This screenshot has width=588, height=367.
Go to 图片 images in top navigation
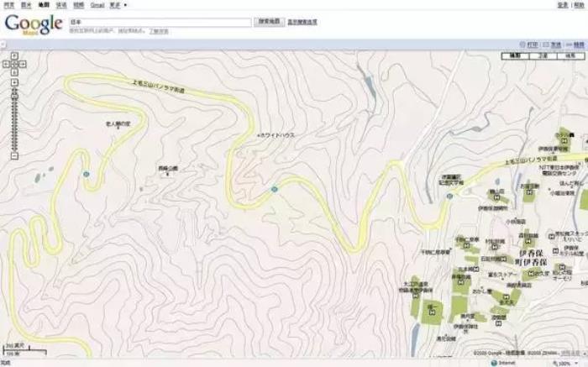click(25, 4)
